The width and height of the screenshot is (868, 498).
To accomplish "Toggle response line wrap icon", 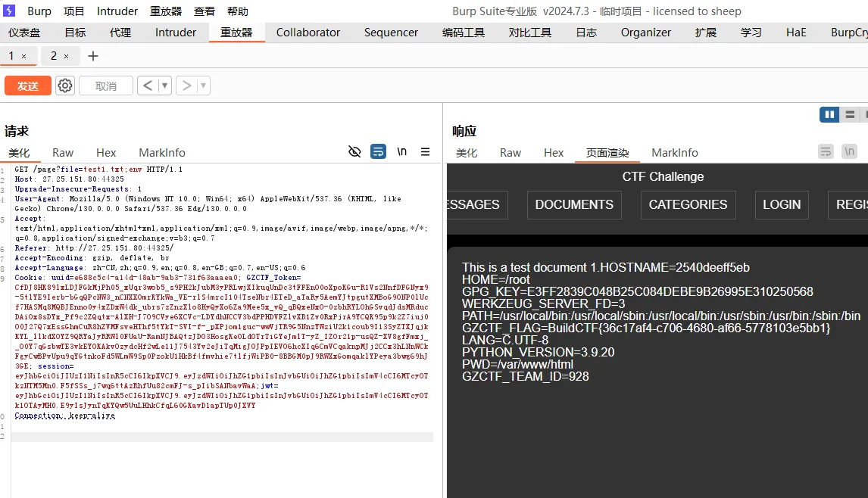I will click(x=826, y=151).
